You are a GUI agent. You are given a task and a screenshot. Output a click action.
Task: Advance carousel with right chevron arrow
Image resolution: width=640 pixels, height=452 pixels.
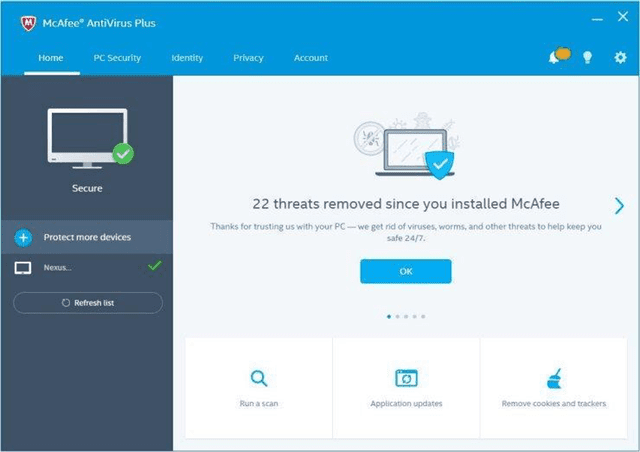coord(619,205)
